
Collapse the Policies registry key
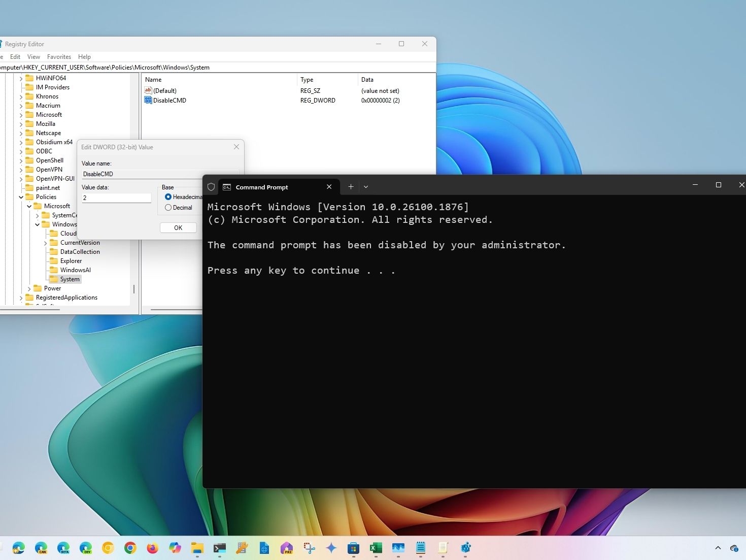click(x=21, y=197)
